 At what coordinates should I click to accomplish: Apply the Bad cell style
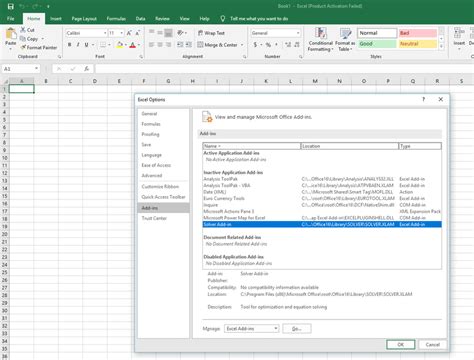pos(417,33)
